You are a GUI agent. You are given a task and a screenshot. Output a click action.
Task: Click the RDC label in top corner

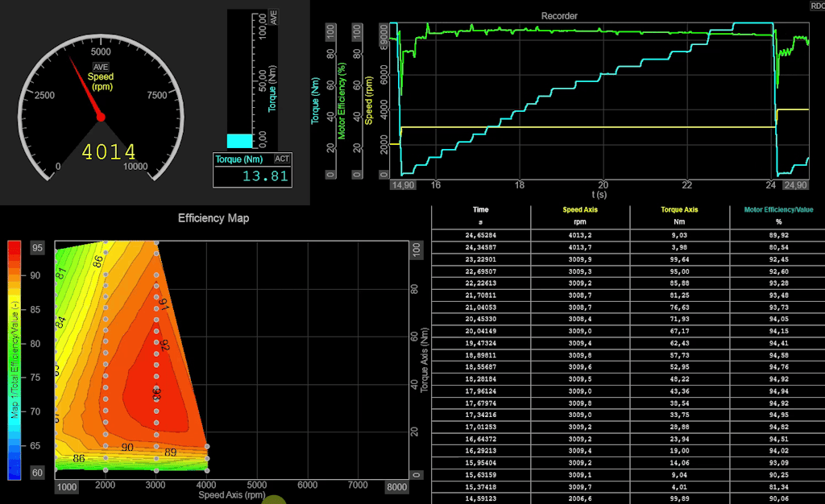click(817, 6)
